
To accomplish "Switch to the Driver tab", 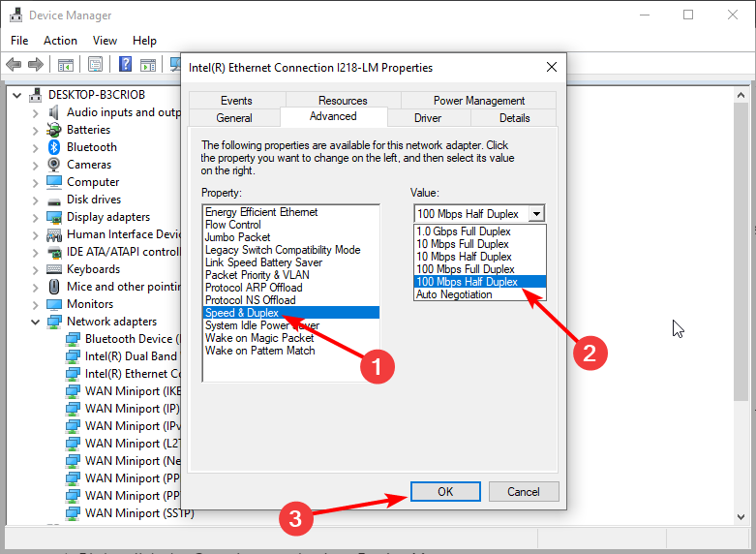I will point(428,118).
